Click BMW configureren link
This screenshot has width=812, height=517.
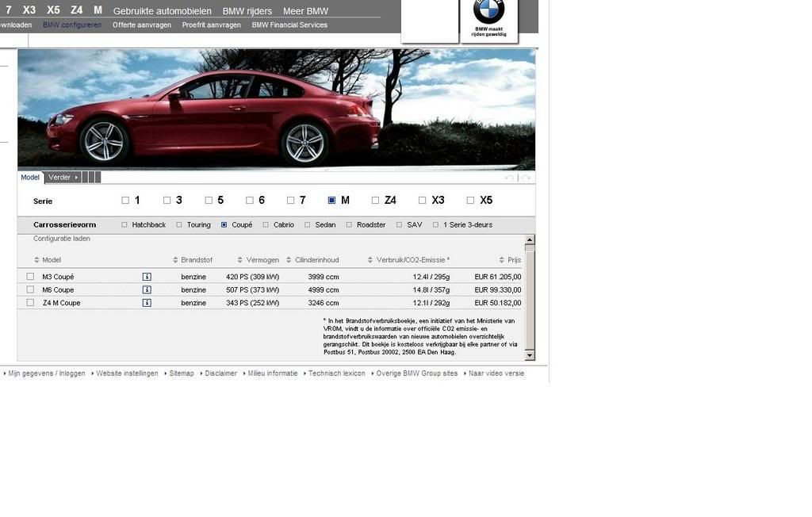click(x=72, y=25)
